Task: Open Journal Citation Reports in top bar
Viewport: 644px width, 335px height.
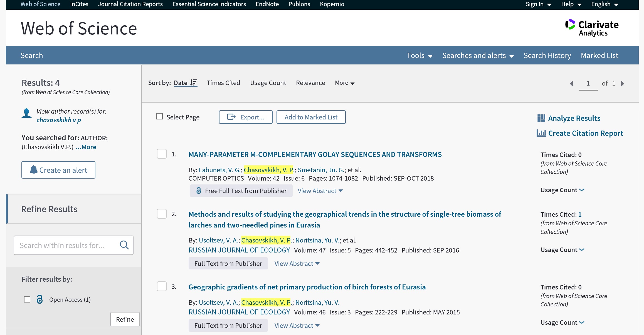Action: tap(130, 4)
